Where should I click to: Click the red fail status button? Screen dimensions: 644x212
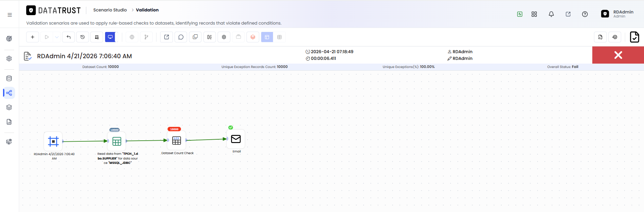618,55
